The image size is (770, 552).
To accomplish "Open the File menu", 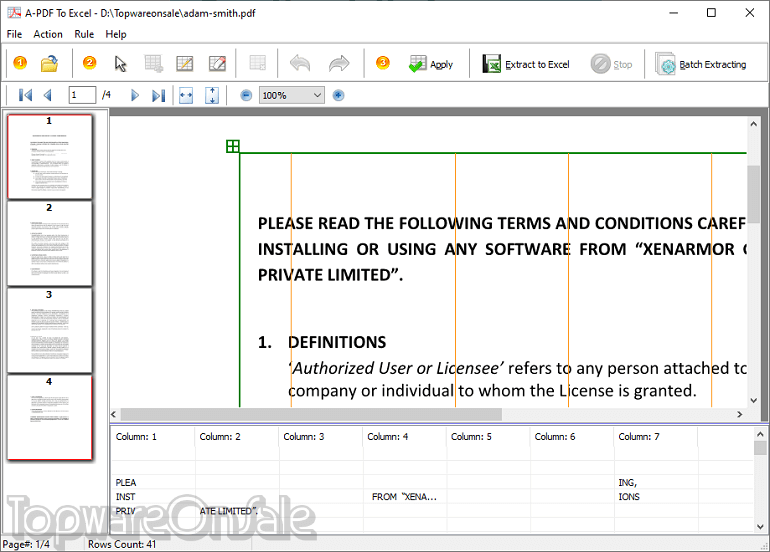I will 14,34.
